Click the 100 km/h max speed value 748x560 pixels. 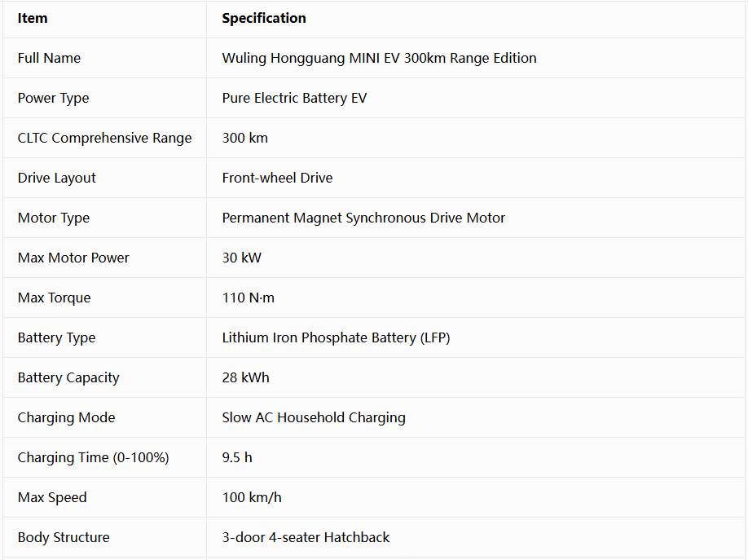252,497
